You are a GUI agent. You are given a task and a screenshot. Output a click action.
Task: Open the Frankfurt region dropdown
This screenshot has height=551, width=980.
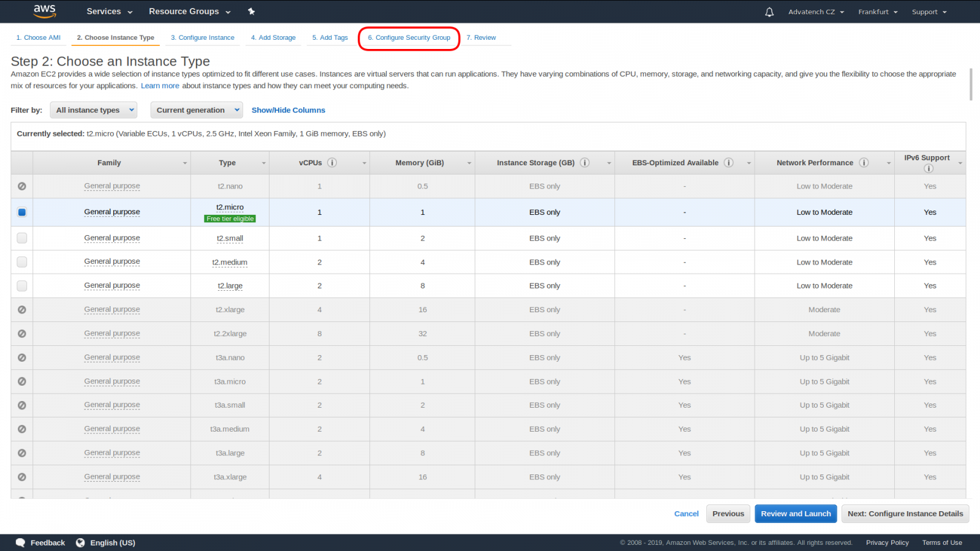coord(877,12)
